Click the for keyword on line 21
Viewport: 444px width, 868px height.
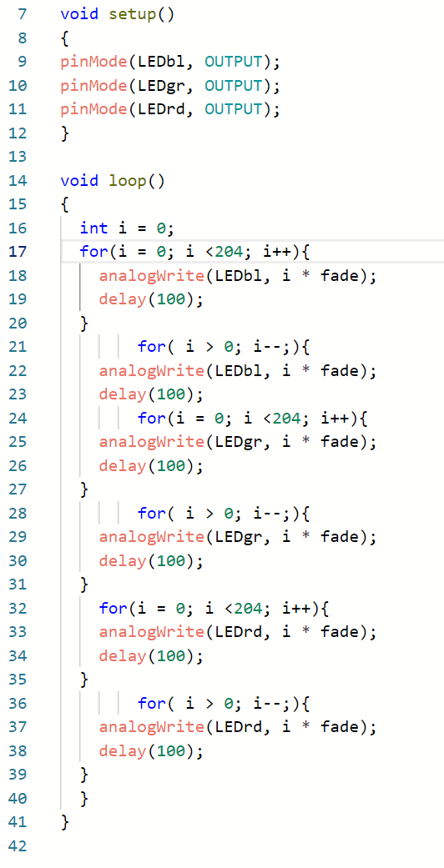pos(152,347)
